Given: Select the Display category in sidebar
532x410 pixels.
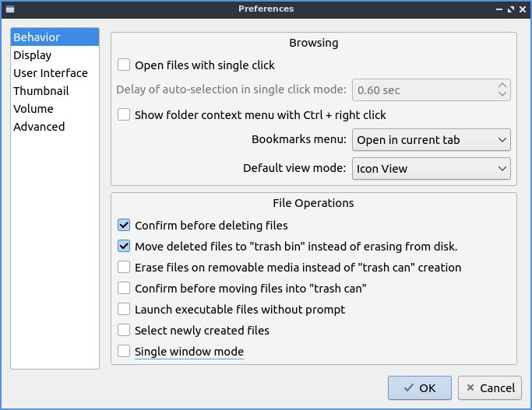Looking at the screenshot, I should tap(33, 55).
